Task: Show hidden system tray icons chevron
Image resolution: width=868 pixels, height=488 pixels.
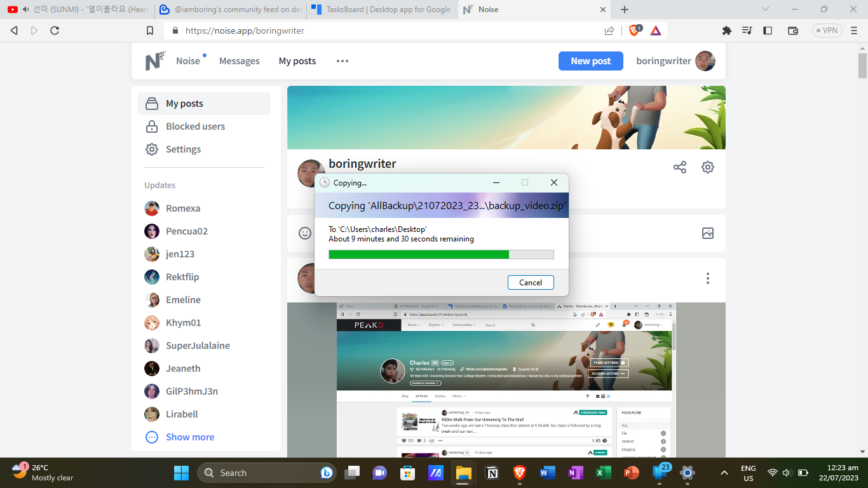Action: pyautogui.click(x=724, y=473)
